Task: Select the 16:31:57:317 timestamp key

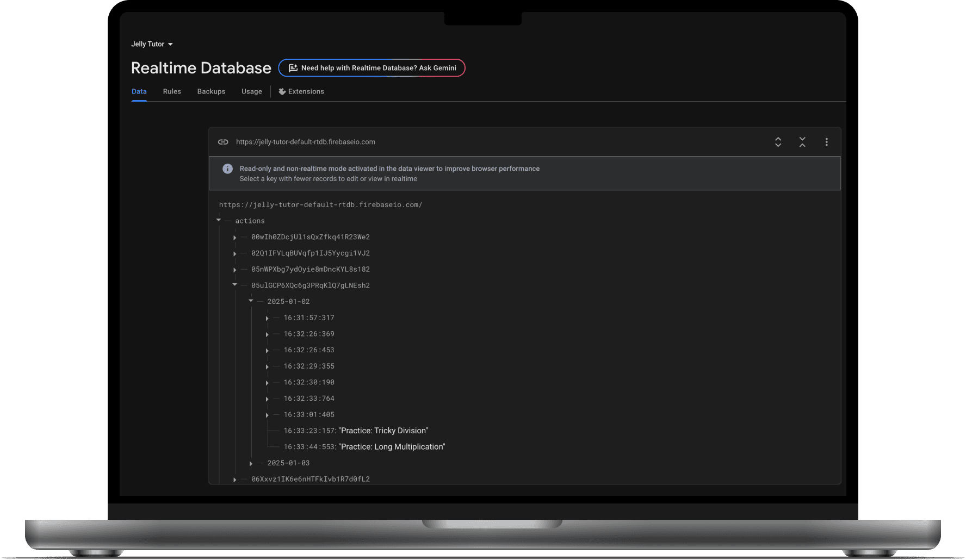Action: tap(309, 318)
